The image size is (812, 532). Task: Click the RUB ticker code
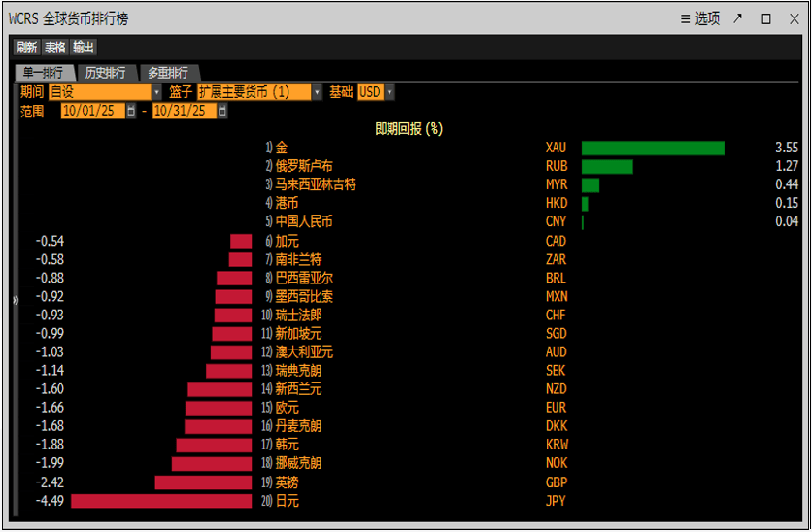coord(557,166)
